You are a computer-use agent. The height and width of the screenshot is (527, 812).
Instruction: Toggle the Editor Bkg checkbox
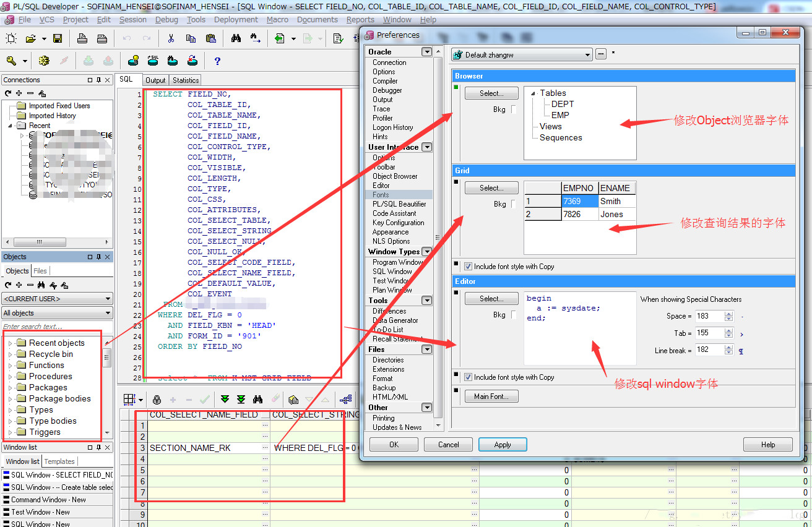pyautogui.click(x=514, y=315)
